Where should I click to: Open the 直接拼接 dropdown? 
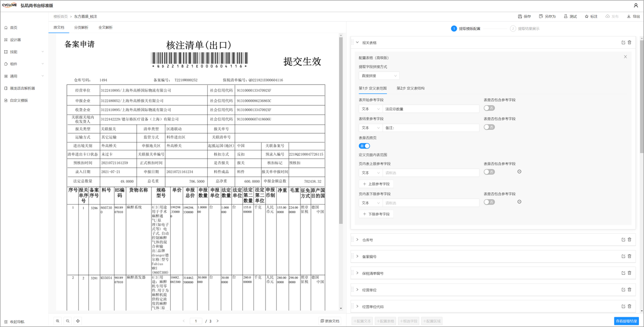coord(379,76)
